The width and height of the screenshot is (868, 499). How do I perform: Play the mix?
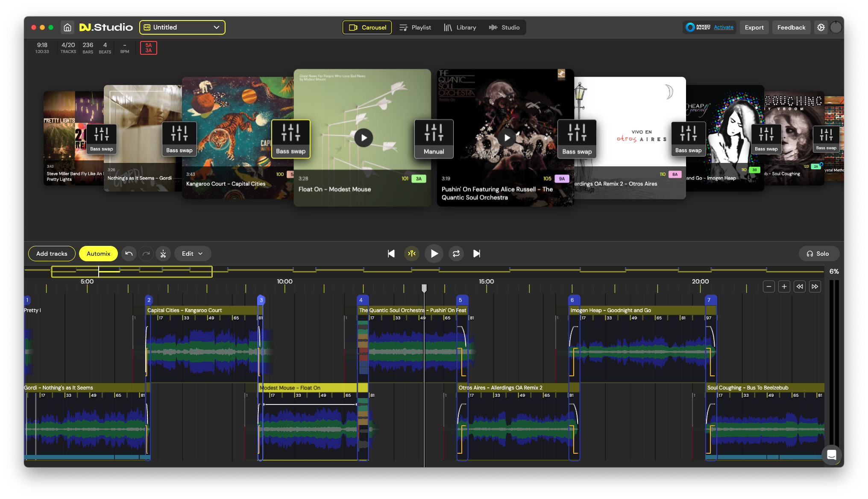pyautogui.click(x=434, y=254)
